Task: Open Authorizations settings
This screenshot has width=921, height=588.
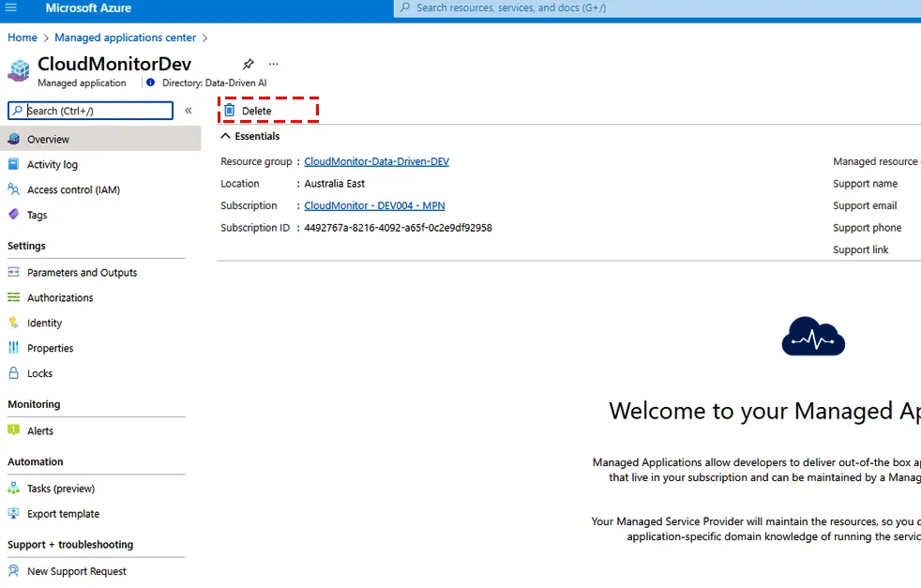Action: 60,298
